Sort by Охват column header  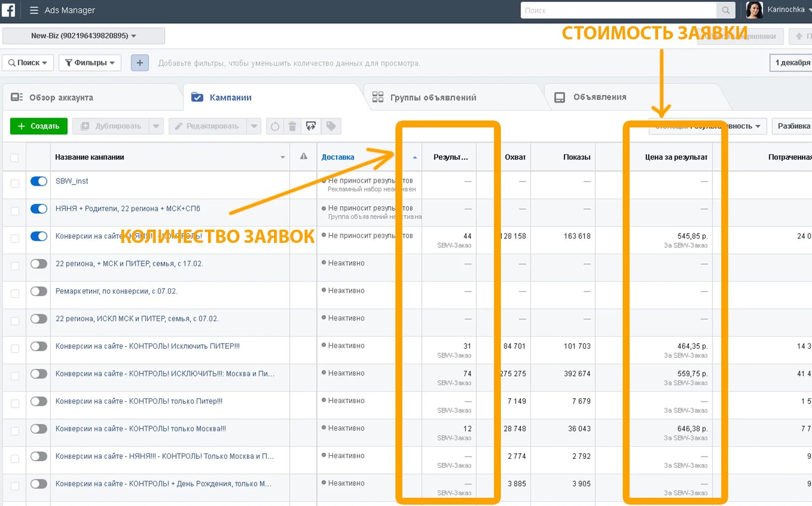tap(515, 157)
